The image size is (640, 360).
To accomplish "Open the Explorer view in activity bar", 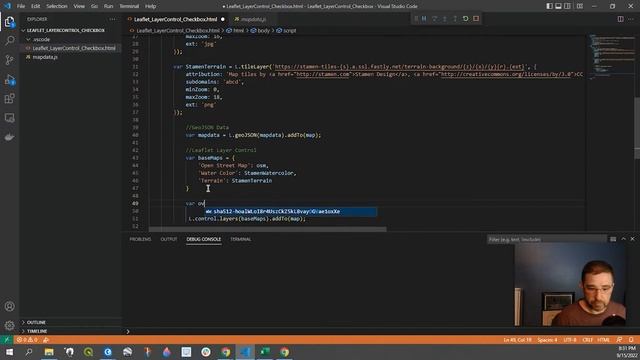I will 9,22.
